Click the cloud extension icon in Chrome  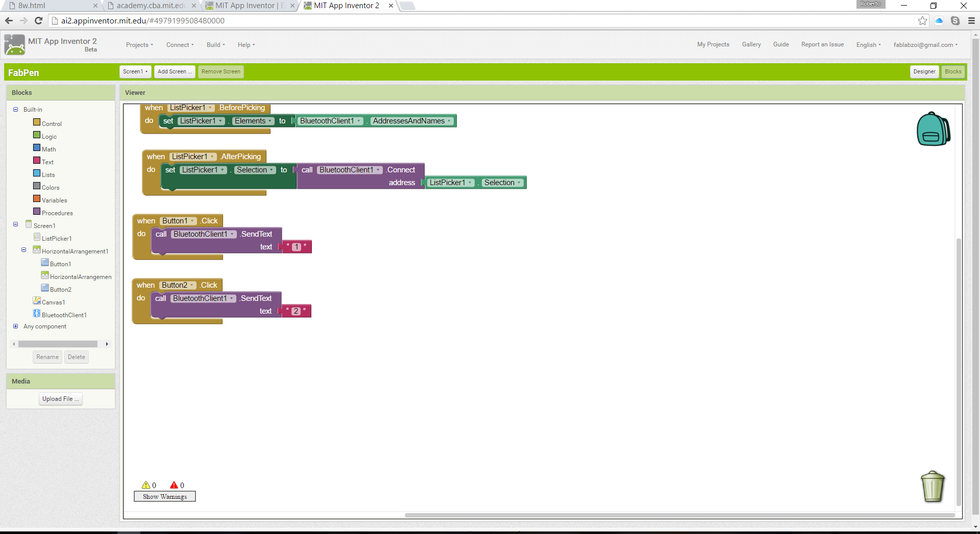(939, 20)
